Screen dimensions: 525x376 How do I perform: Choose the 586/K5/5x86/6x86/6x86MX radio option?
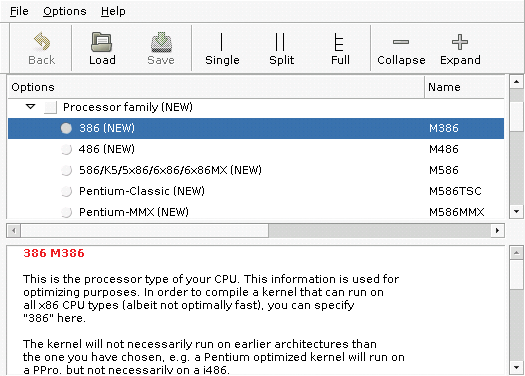66,170
